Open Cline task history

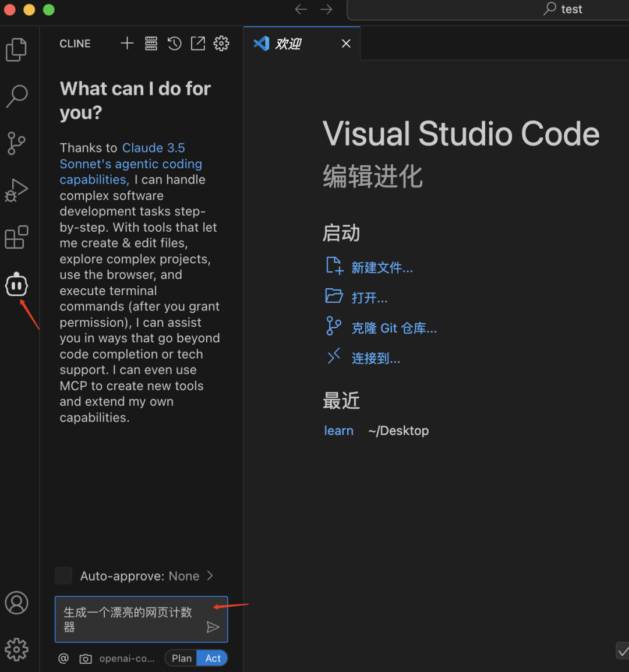coord(174,43)
